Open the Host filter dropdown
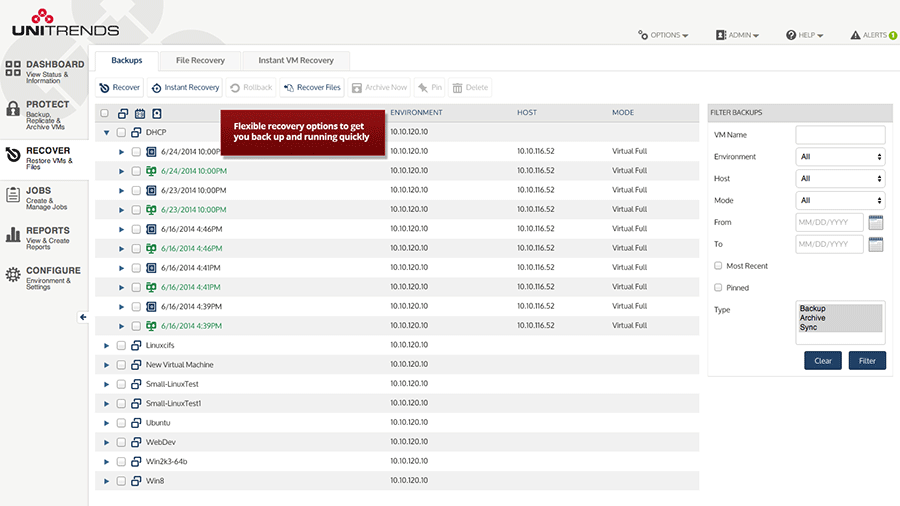Viewport: 900px width, 506px height. pos(840,178)
